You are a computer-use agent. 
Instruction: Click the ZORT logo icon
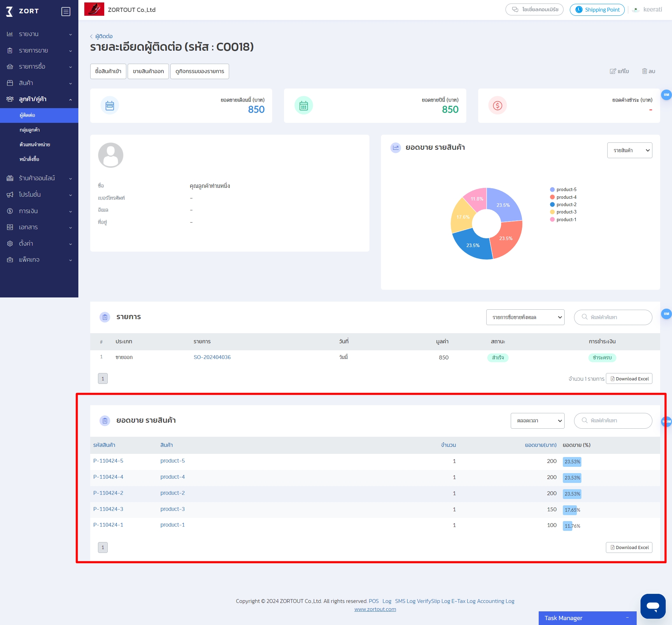click(x=10, y=11)
